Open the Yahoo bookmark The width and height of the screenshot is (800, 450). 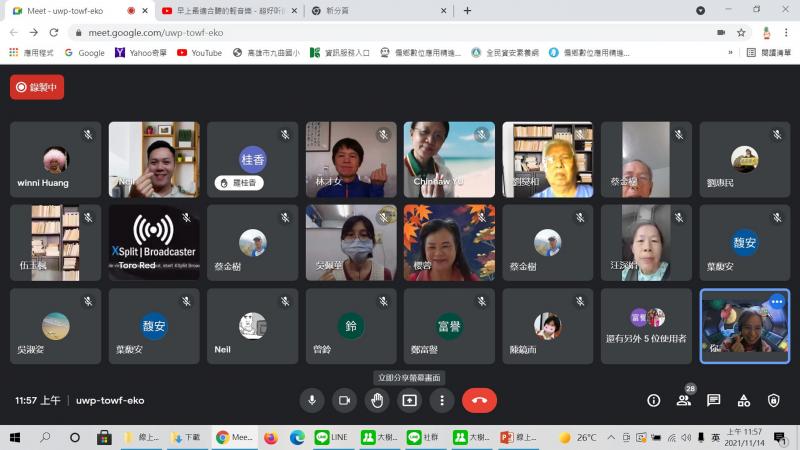point(141,53)
